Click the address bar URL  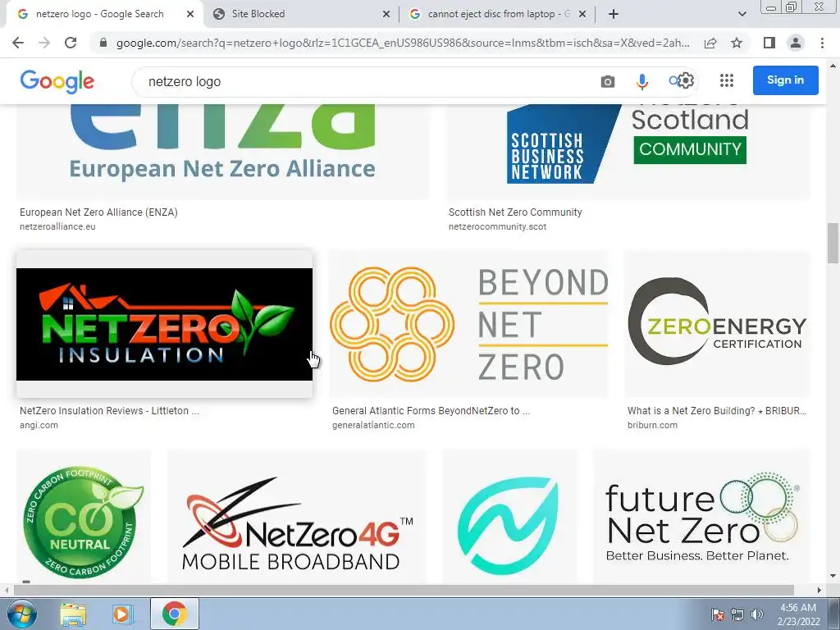(x=402, y=43)
